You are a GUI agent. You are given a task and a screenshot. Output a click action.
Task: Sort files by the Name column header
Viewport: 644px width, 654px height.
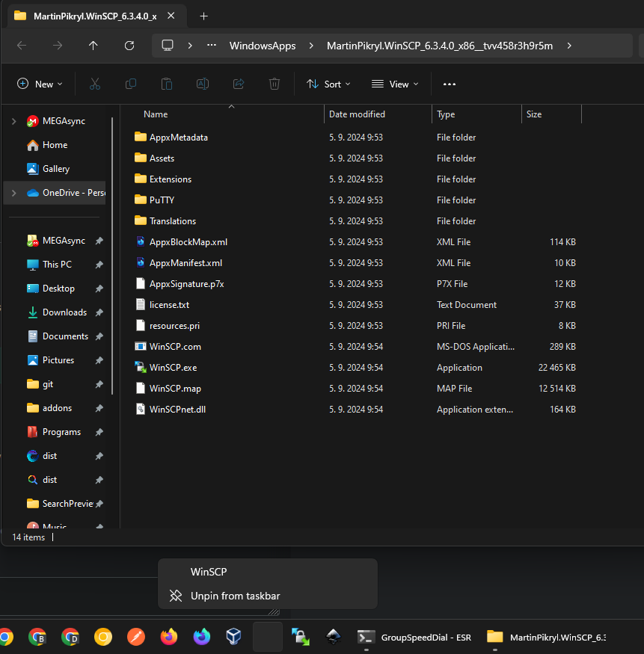[x=155, y=114]
